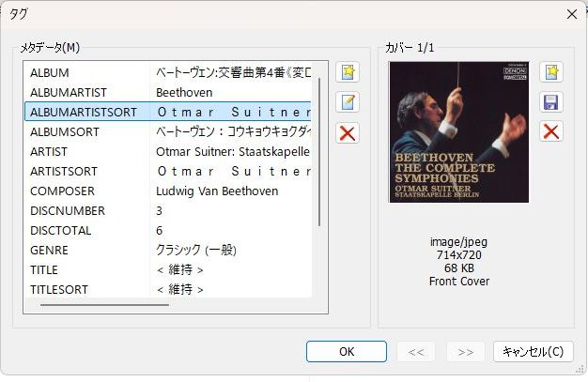Image resolution: width=588 pixels, height=382 pixels.
Task: Click the 68 KB cover size text
Action: pos(459,268)
